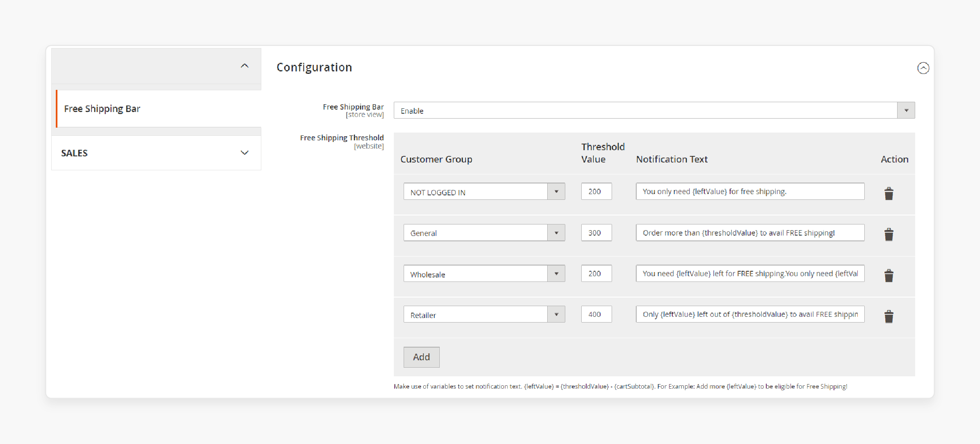Click the 400 threshold value field
This screenshot has width=980, height=444.
[596, 314]
